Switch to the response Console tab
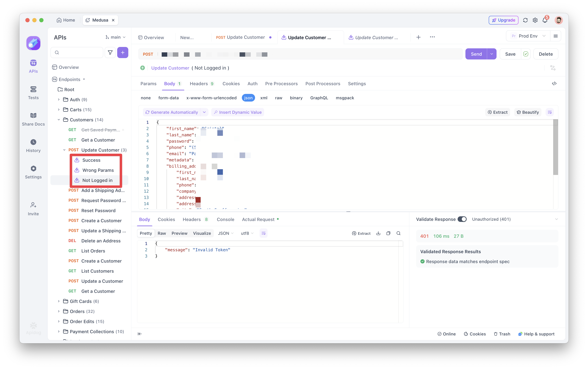The height and width of the screenshot is (369, 588). [x=225, y=219]
